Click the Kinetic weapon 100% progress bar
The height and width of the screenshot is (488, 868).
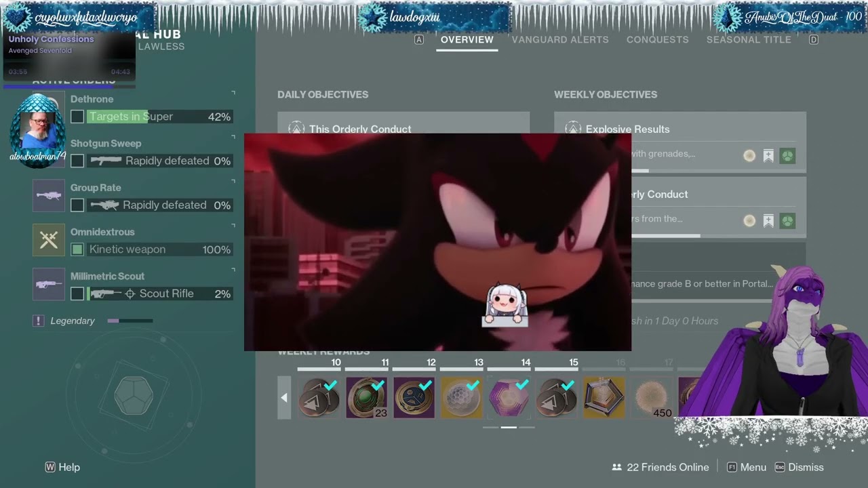pyautogui.click(x=160, y=249)
